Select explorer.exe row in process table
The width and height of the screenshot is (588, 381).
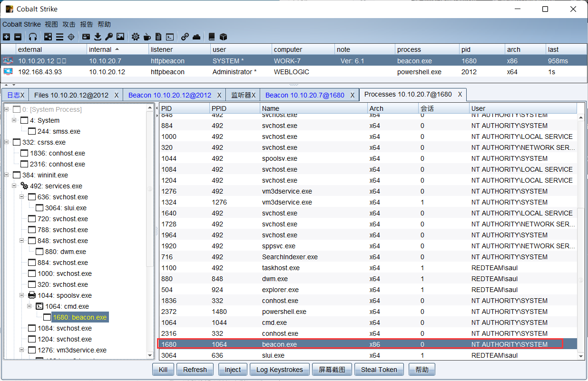(368, 290)
